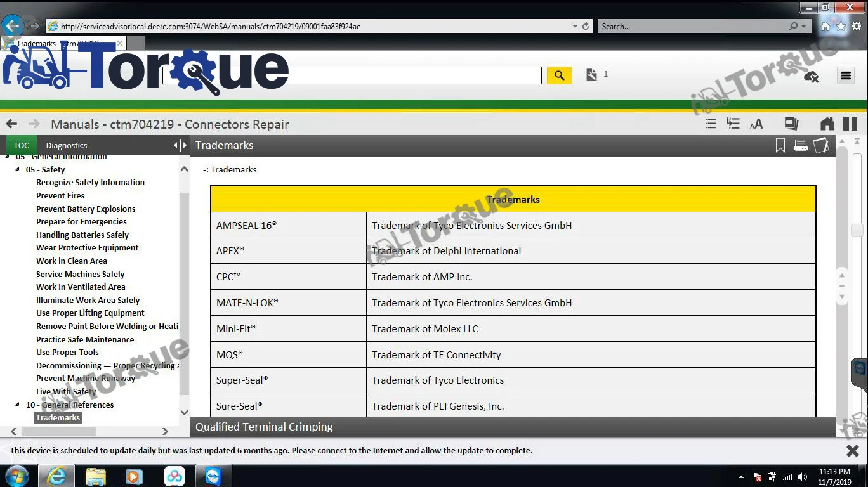Screen dimensions: 868x487
Task: Click the two vertical bars icon
Action: [850, 124]
